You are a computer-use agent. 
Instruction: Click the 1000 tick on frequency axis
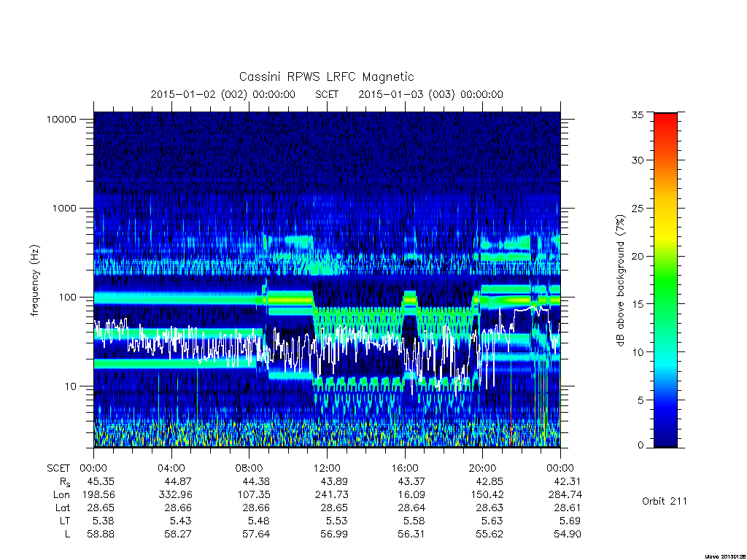64,208
